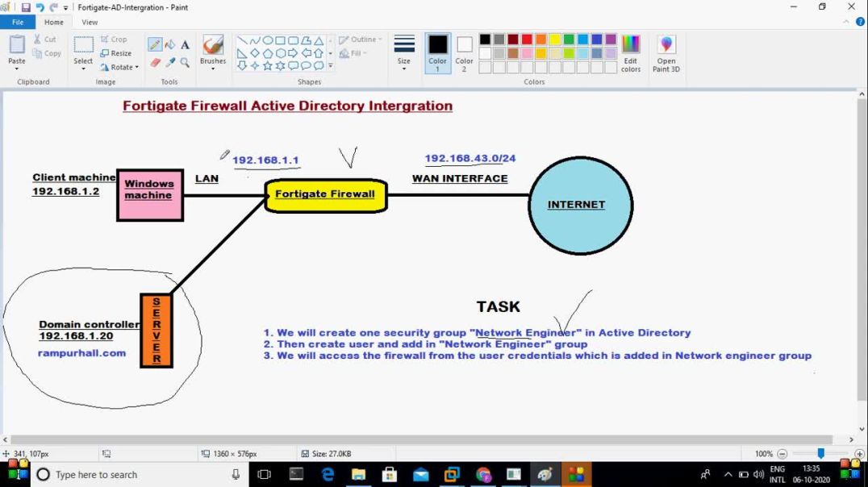Choose the Curve shape

click(x=255, y=40)
